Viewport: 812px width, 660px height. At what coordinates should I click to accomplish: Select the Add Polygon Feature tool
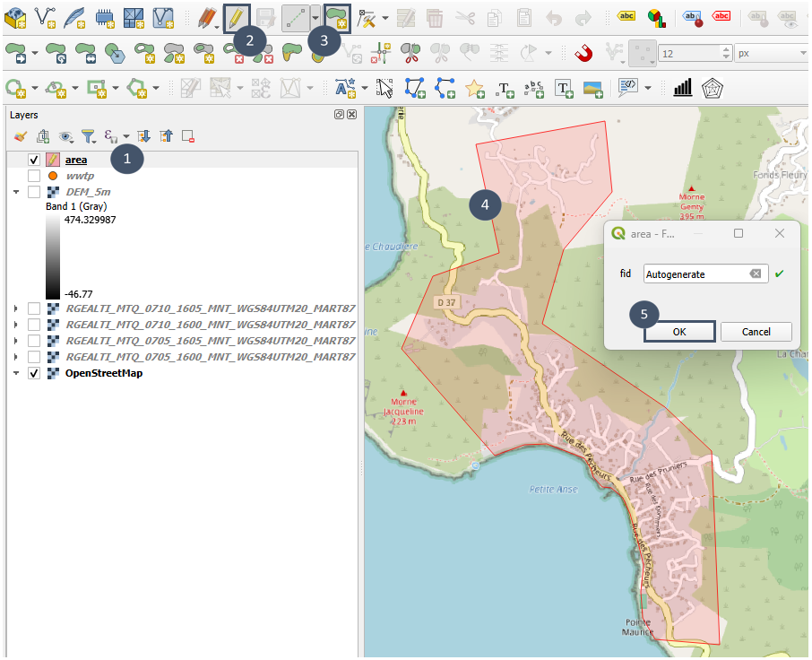pyautogui.click(x=337, y=17)
